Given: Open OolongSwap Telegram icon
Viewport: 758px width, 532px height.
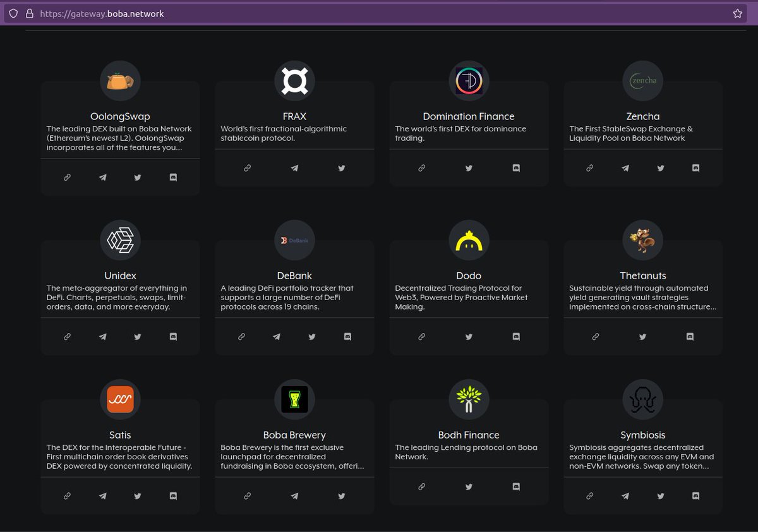Looking at the screenshot, I should [x=102, y=178].
